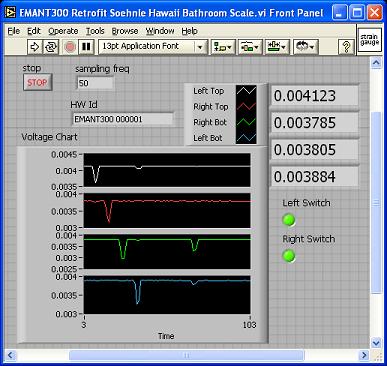The image size is (387, 366).
Task: Click the horizontal scrollbar left arrow
Action: (11, 355)
